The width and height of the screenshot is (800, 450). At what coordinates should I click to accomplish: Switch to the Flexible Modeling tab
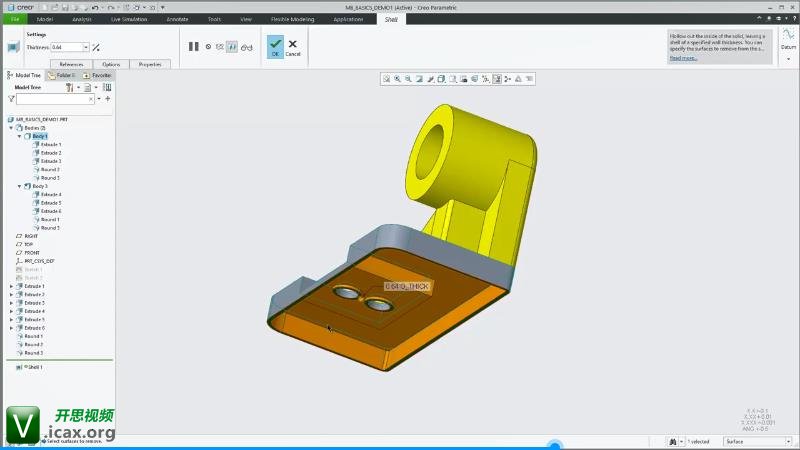(x=292, y=19)
